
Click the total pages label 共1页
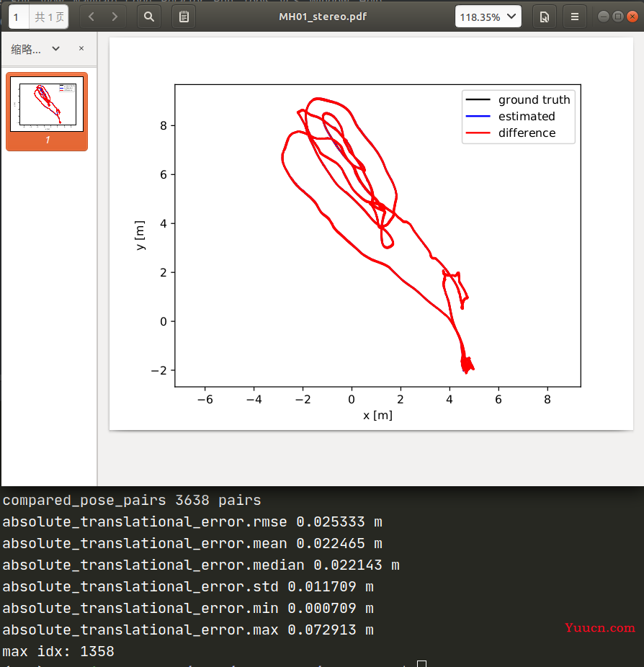click(49, 17)
